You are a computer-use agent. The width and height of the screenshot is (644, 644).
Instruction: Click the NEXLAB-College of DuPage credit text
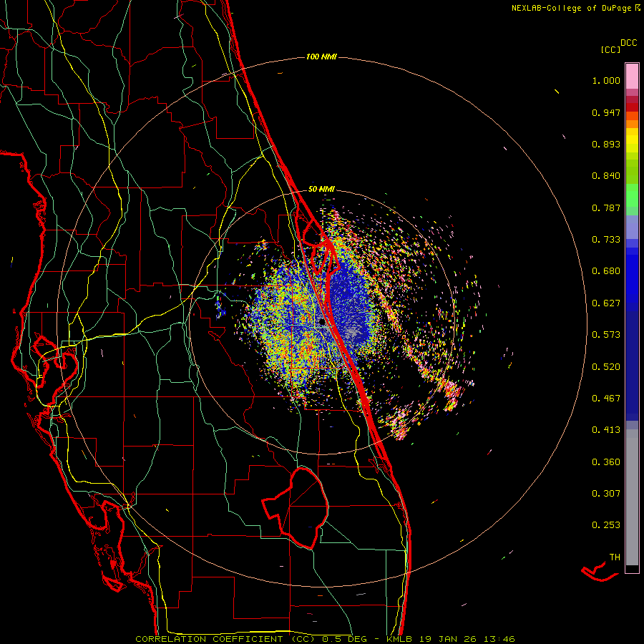tap(572, 8)
